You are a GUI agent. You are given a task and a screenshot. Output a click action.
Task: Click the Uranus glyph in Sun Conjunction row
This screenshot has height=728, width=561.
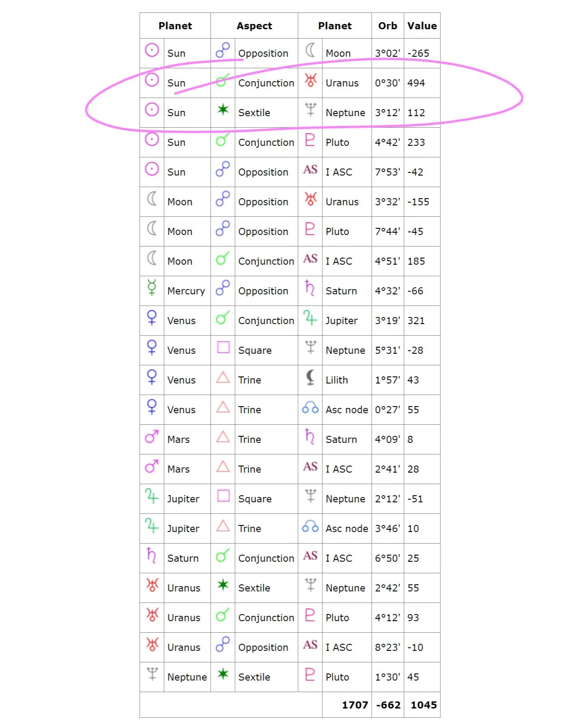click(310, 80)
